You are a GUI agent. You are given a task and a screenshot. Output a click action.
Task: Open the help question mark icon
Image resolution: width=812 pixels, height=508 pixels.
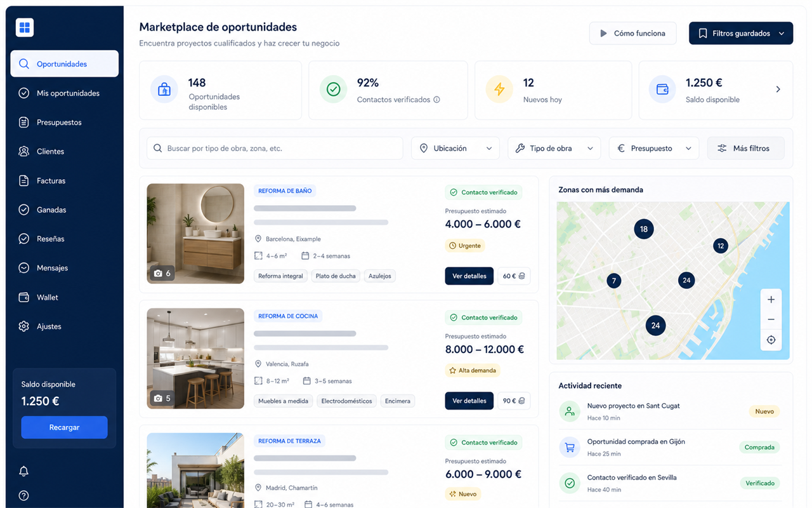(24, 495)
